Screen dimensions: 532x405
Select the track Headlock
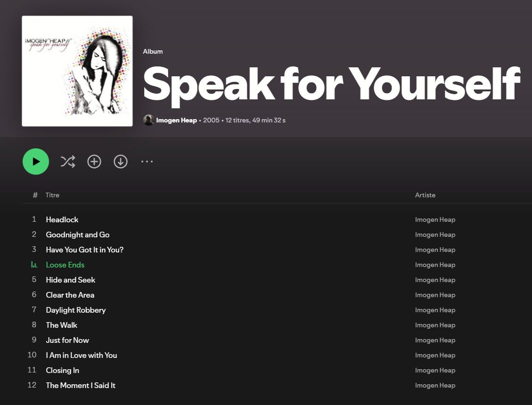click(x=62, y=219)
